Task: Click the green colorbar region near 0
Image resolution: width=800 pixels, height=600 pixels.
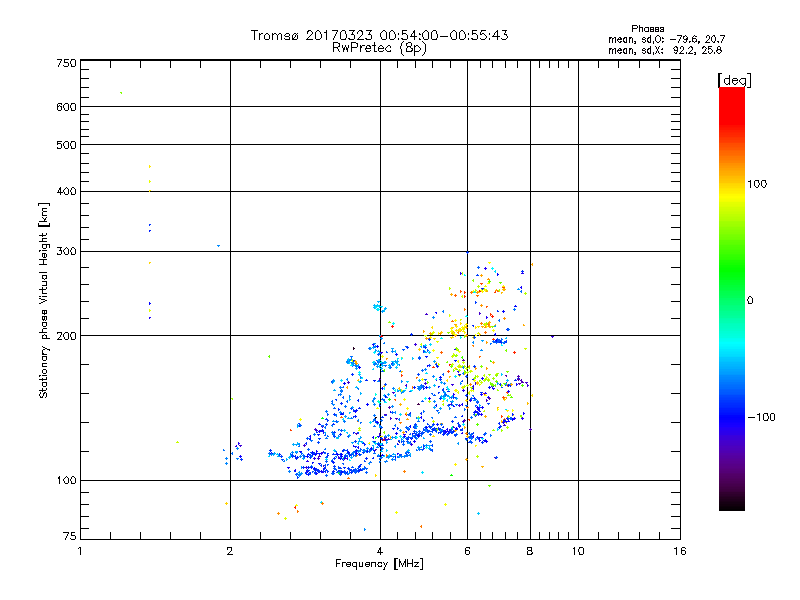Action: 732,286
